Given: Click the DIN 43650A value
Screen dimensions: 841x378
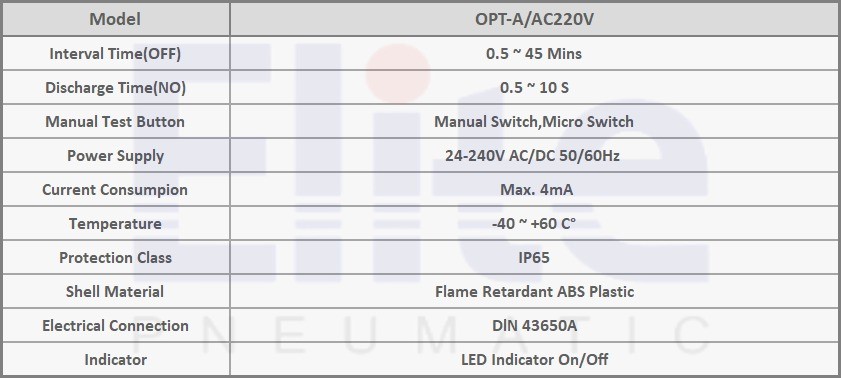Looking at the screenshot, I should (534, 325).
